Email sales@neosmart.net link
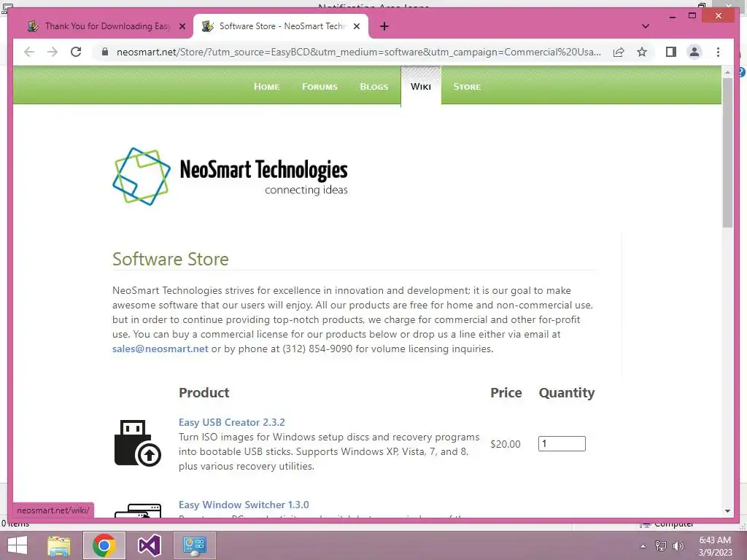 (160, 349)
